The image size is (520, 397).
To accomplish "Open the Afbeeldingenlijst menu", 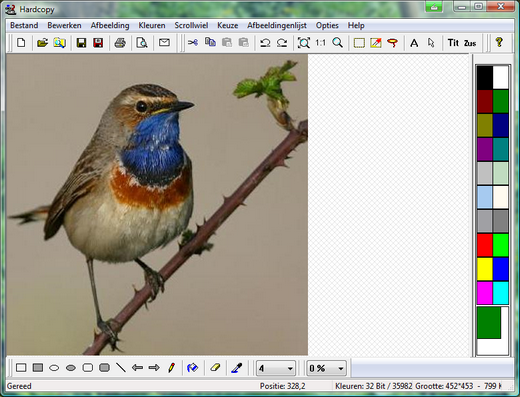I will (x=277, y=25).
